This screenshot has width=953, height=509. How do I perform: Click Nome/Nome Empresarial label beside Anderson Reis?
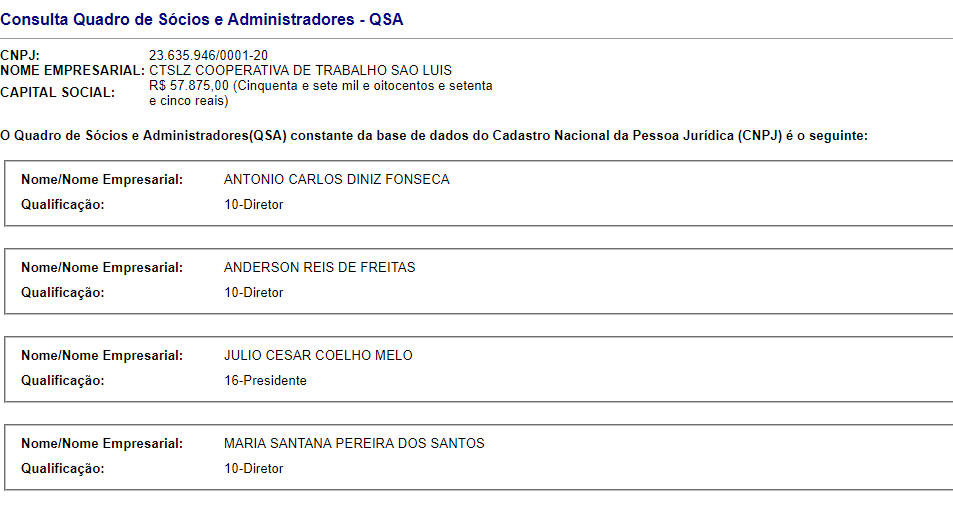102,268
